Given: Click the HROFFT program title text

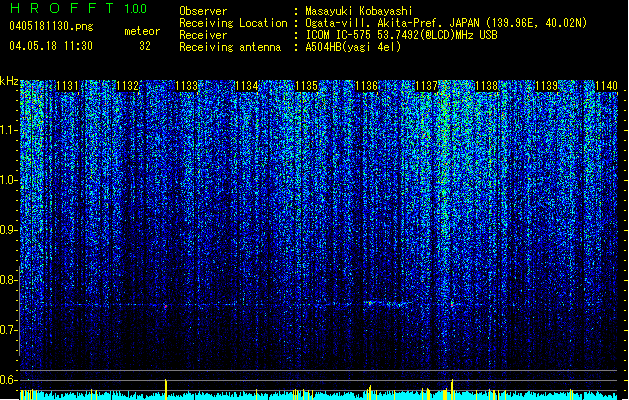Looking at the screenshot, I should point(62,8).
